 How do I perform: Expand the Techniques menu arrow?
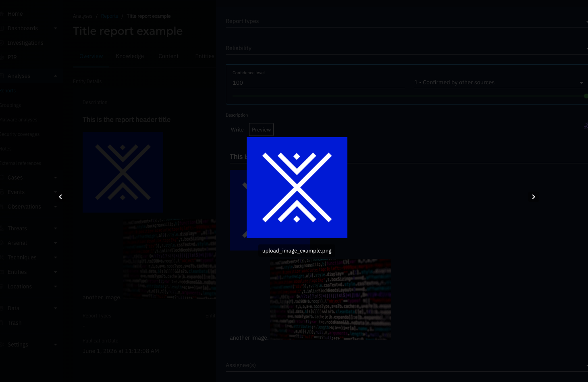pyautogui.click(x=56, y=257)
